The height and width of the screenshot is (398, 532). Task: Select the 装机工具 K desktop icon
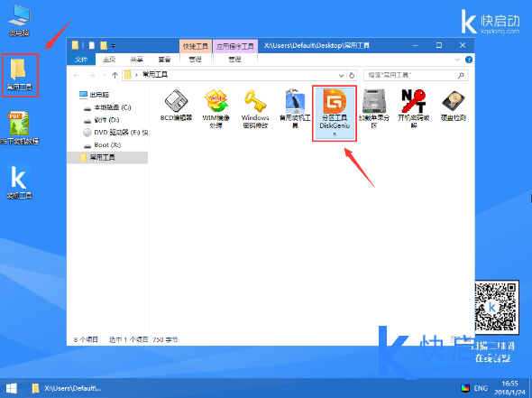point(19,182)
